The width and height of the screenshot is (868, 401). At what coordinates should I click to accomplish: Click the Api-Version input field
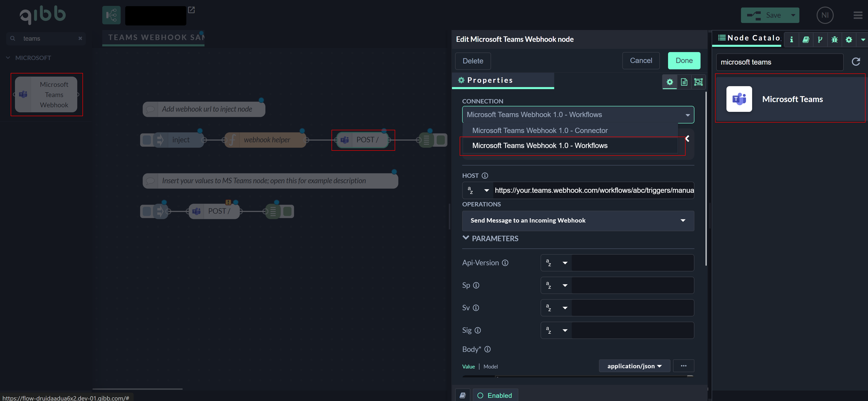tap(632, 263)
